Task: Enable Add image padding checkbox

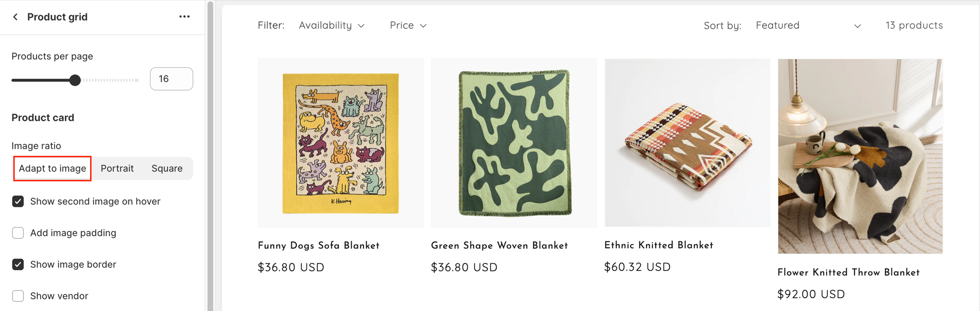Action: click(x=18, y=233)
